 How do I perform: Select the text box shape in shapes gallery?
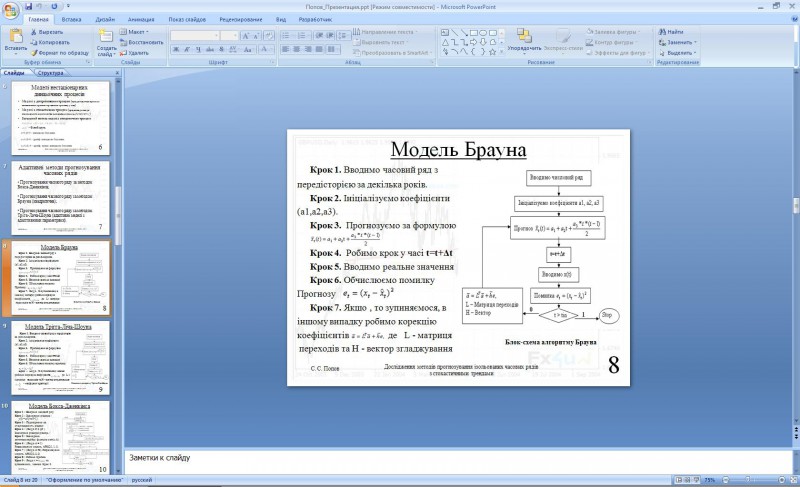pyautogui.click(x=445, y=33)
